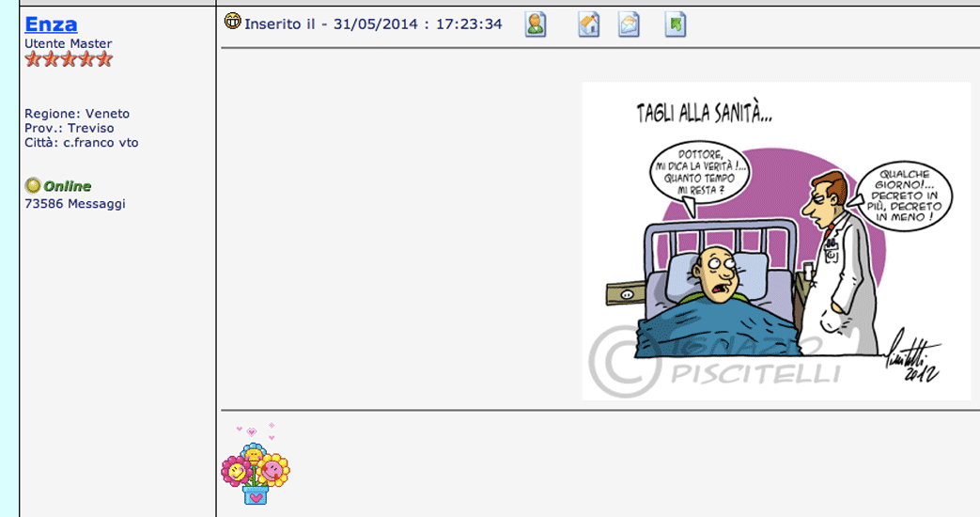
Task: Open the Tagli alla sanità cartoon image
Action: pyautogui.click(x=776, y=242)
